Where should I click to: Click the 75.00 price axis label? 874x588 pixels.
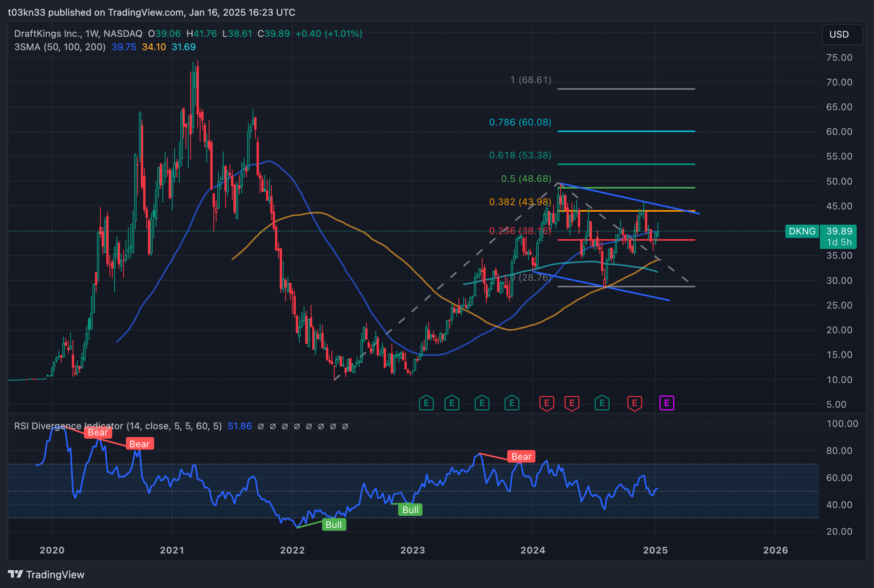839,58
